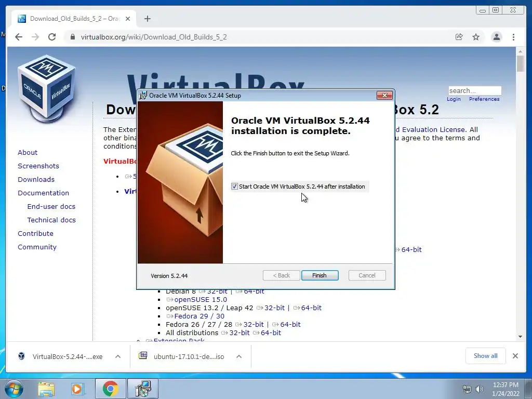This screenshot has height=399, width=532.
Task: Click the VirtualBox cube logo
Action: pyautogui.click(x=46, y=88)
